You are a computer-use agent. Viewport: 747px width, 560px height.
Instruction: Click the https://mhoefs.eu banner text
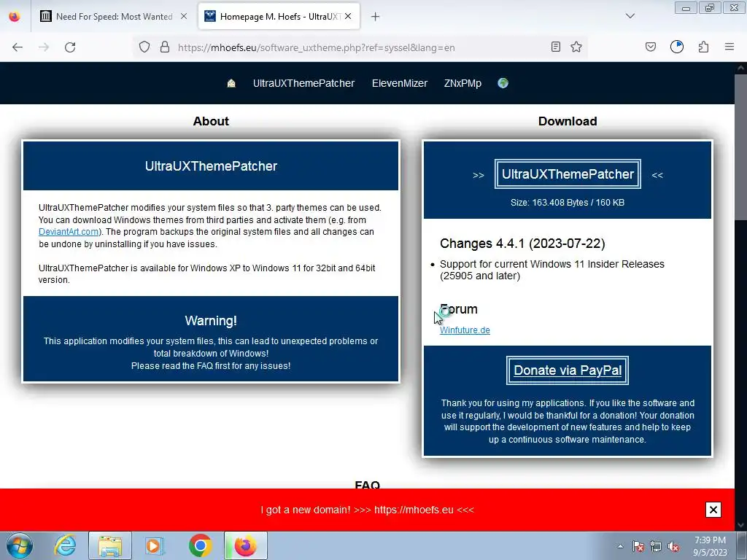[x=414, y=510]
